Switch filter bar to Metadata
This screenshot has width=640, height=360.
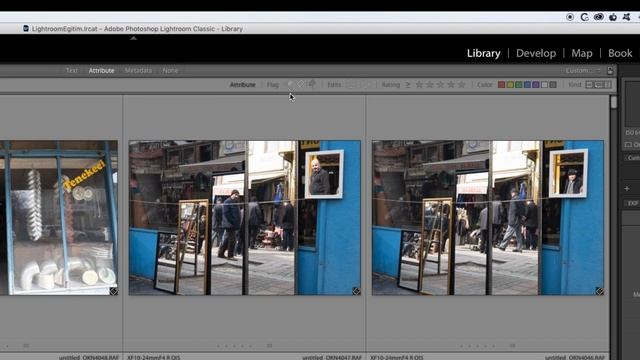[x=138, y=71]
